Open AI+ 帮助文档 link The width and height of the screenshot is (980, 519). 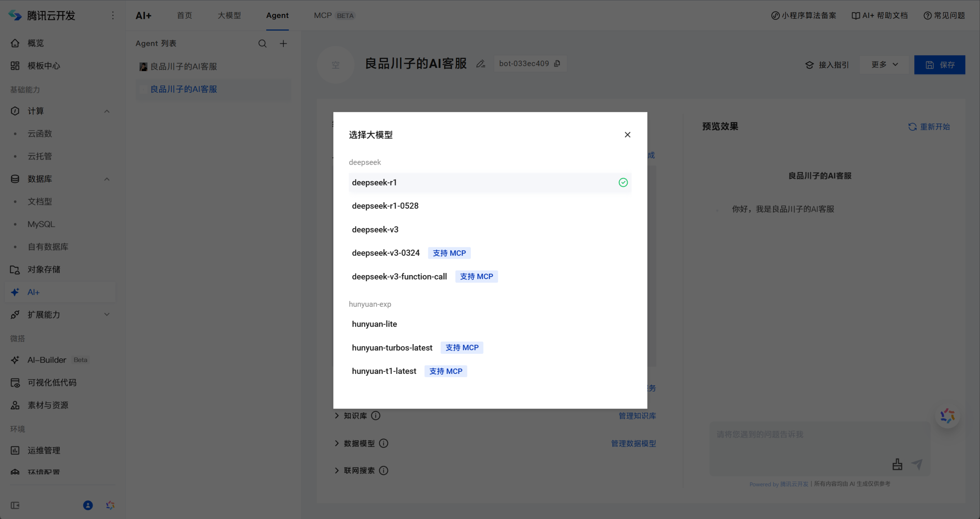[x=880, y=16]
